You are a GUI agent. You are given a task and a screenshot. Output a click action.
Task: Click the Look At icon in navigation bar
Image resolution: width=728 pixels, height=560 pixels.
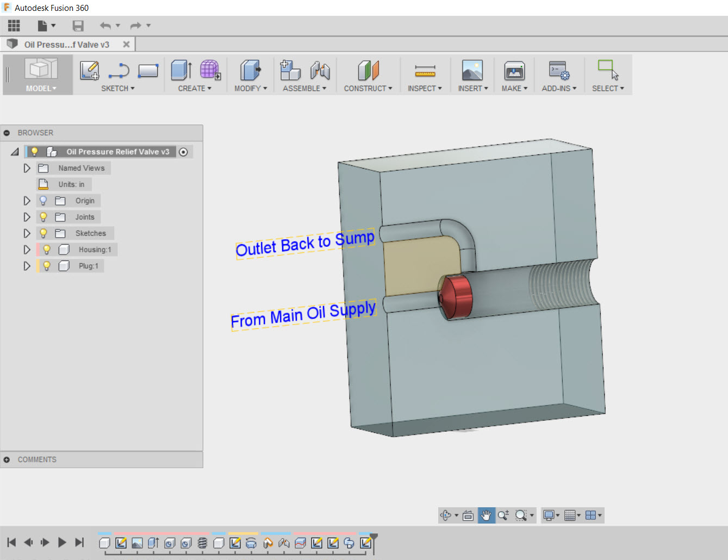pyautogui.click(x=468, y=515)
